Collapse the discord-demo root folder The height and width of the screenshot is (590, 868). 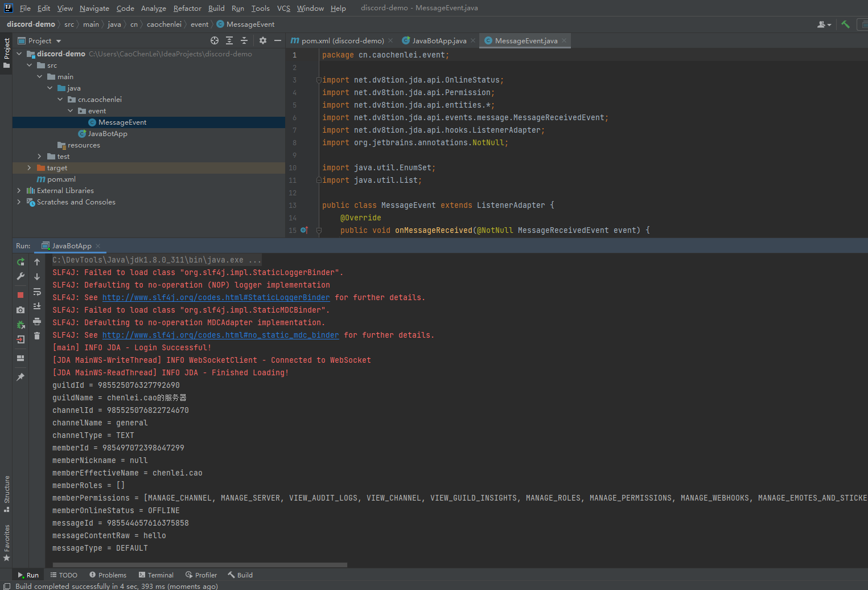point(19,54)
